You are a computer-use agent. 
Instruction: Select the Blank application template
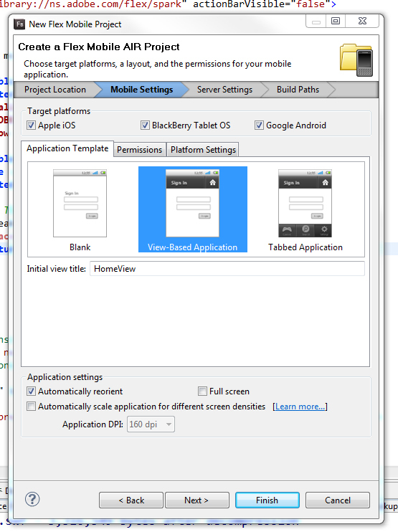point(80,209)
